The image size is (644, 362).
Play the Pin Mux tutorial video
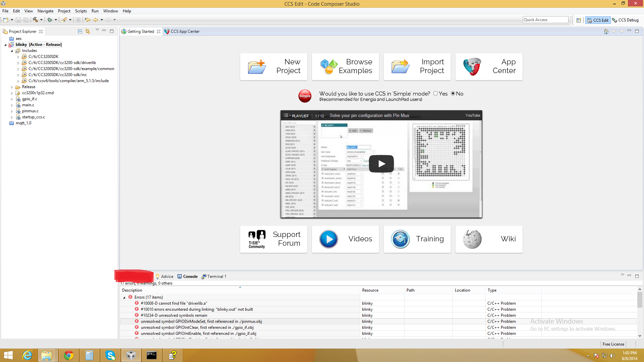[x=381, y=164]
